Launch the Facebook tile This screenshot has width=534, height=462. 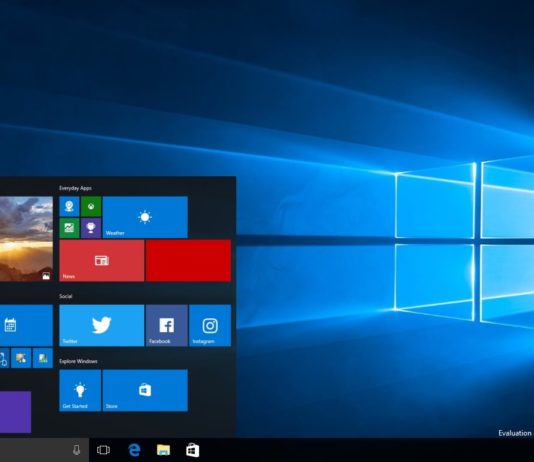(167, 325)
